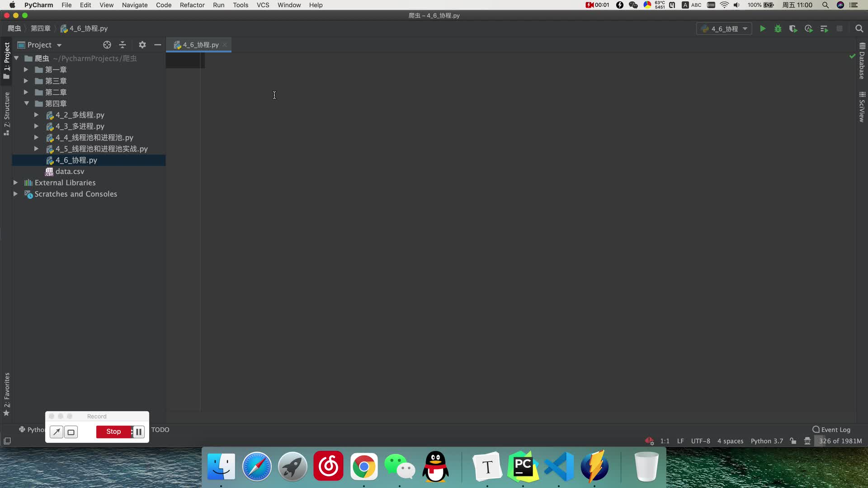The image size is (868, 488).
Task: Expand Scratches and Consoles
Action: pyautogui.click(x=15, y=194)
